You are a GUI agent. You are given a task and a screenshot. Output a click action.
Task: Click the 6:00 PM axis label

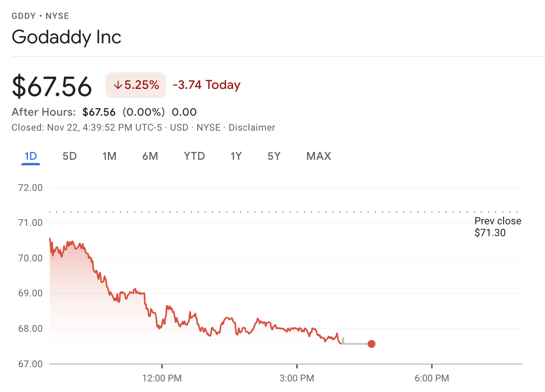click(x=432, y=378)
